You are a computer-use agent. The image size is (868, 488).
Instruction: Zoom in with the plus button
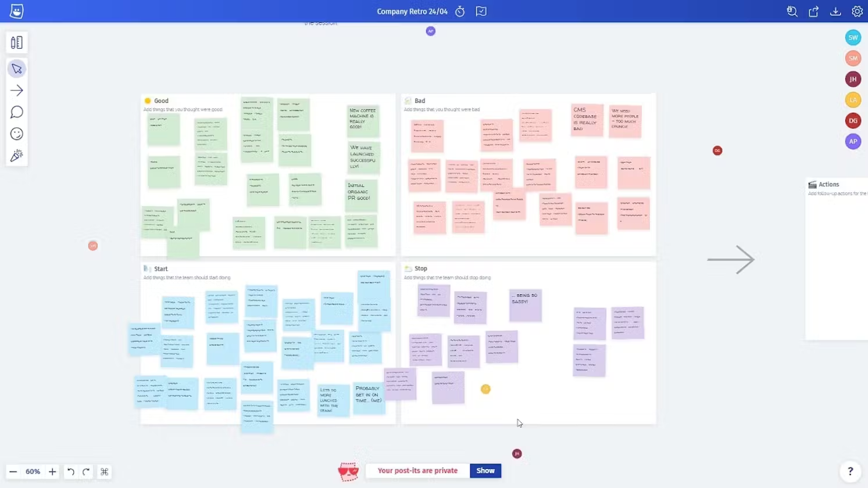tap(52, 472)
